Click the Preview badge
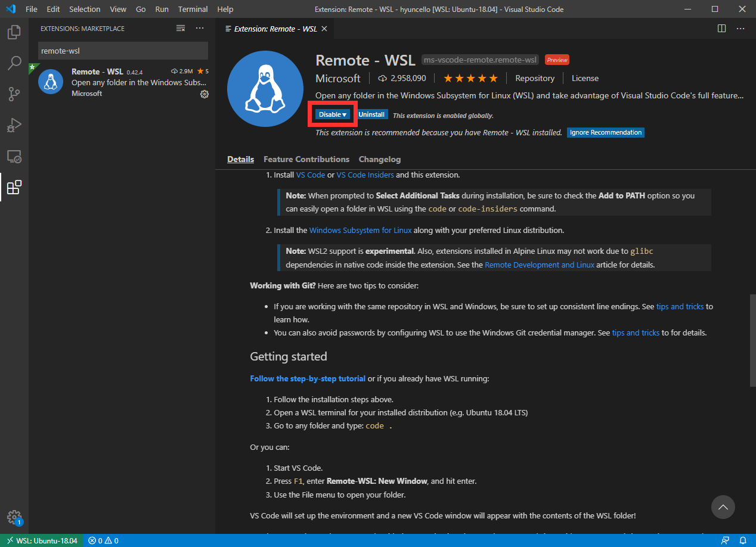 [557, 60]
